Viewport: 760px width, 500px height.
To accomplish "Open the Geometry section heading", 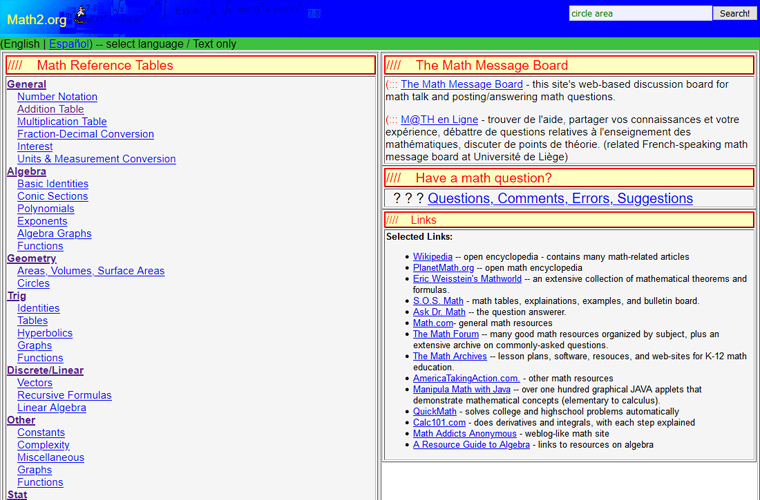I will pyautogui.click(x=32, y=258).
